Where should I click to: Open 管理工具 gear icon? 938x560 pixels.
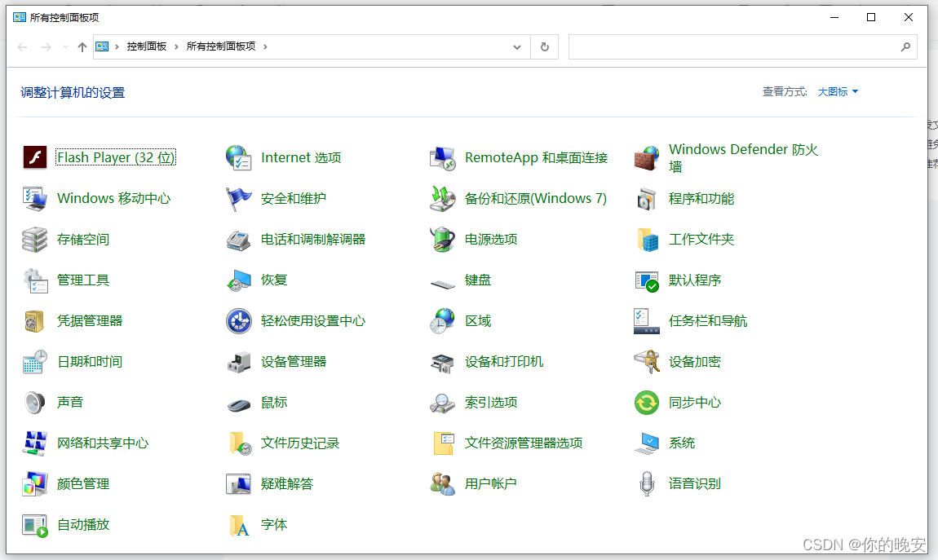[35, 280]
